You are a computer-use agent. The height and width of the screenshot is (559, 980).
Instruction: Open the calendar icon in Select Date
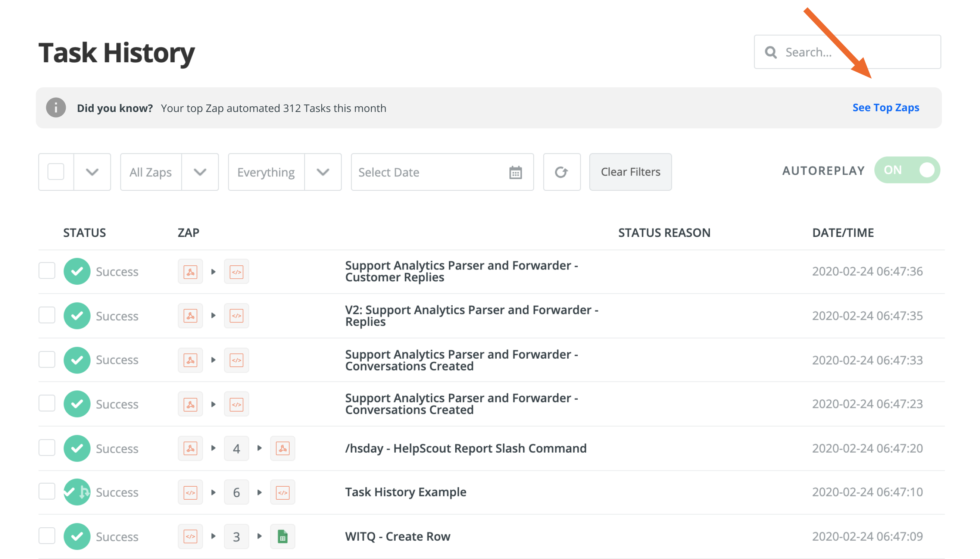tap(515, 172)
